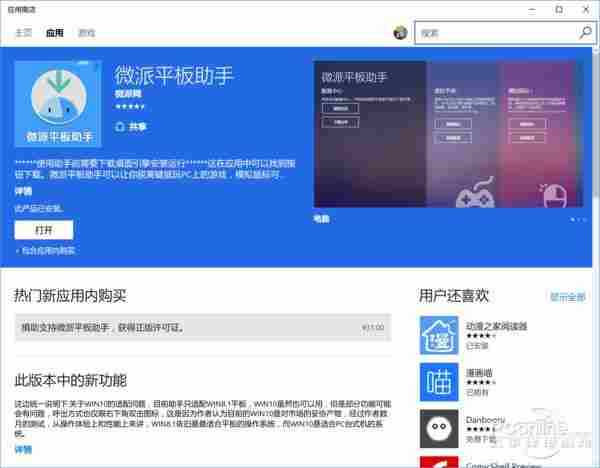The height and width of the screenshot is (468, 600).
Task: Click 显示全部 link
Action: 567,297
